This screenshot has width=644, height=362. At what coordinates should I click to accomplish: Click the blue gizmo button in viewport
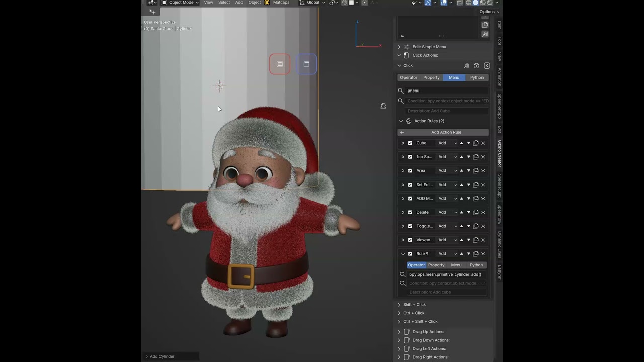tap(306, 64)
